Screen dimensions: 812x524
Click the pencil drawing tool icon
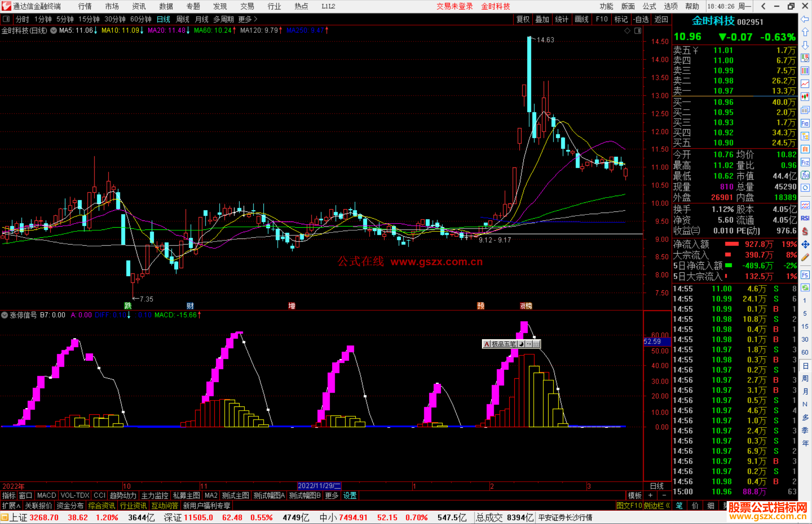click(805, 257)
